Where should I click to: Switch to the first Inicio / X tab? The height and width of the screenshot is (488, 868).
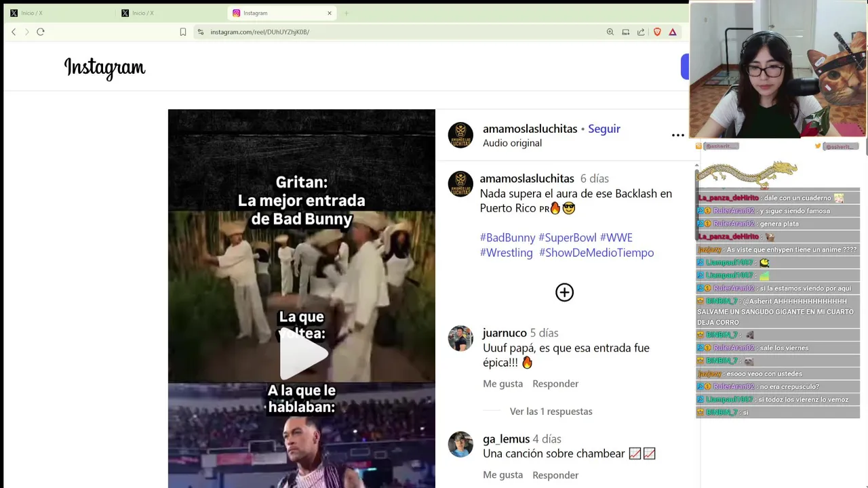[60, 13]
